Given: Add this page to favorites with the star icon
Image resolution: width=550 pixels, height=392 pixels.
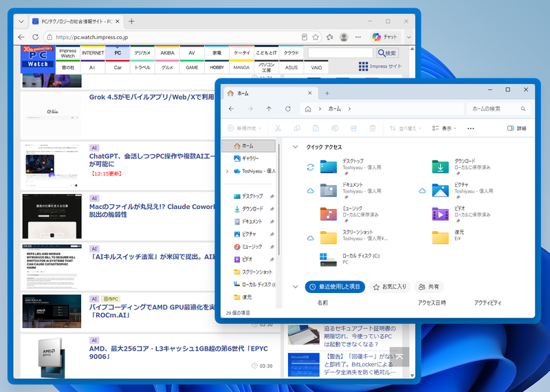Looking at the screenshot, I should click(x=316, y=37).
